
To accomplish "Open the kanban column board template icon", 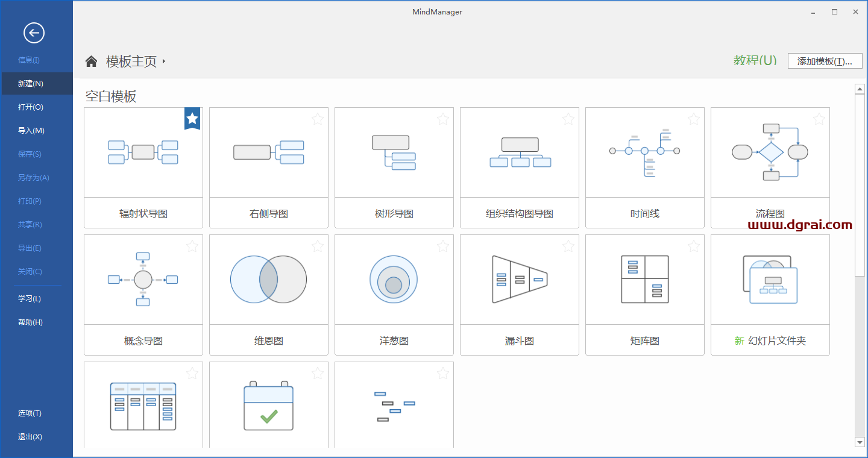I will (143, 406).
